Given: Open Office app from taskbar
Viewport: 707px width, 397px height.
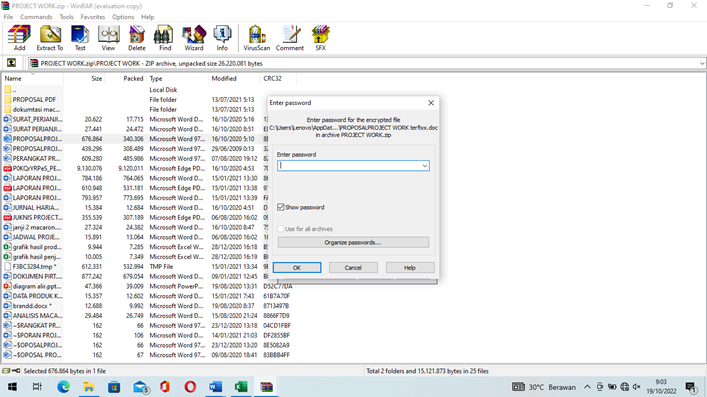Looking at the screenshot, I should 165,387.
